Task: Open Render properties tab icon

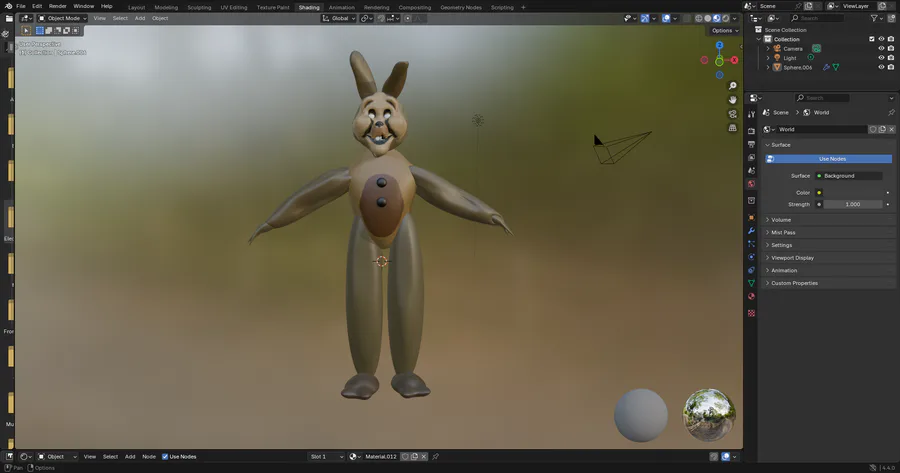Action: click(x=751, y=131)
